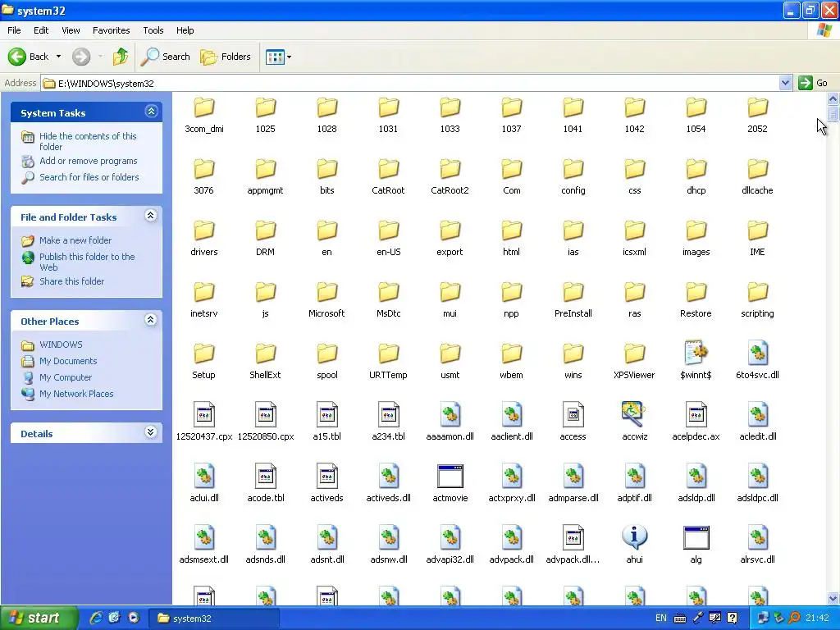Click the system32 taskbar button
Image resolution: width=840 pixels, height=630 pixels.
click(x=213, y=619)
